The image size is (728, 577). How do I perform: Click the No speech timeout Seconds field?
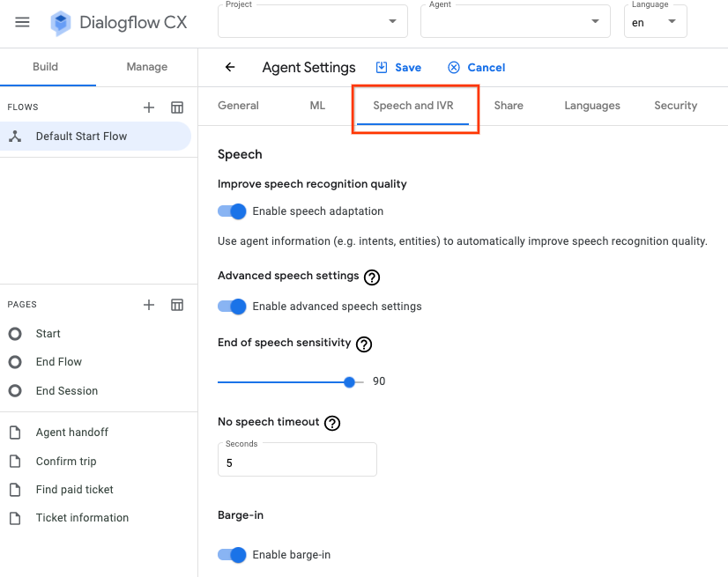(297, 460)
